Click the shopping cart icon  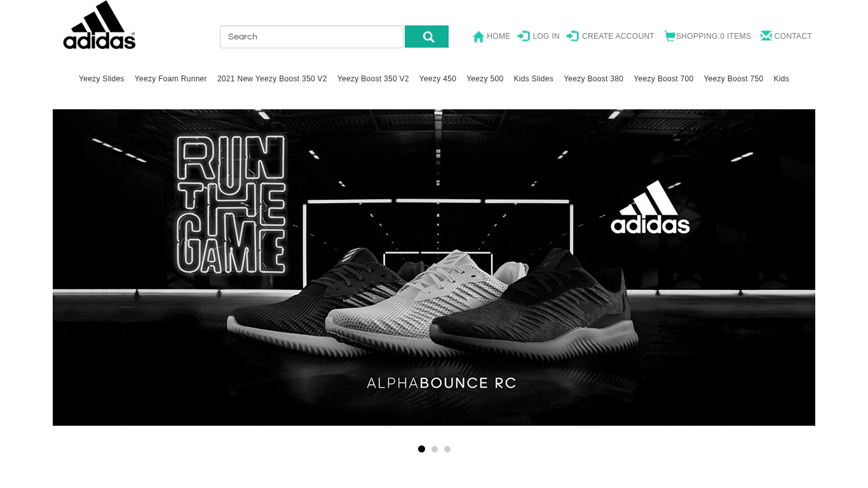coord(670,36)
